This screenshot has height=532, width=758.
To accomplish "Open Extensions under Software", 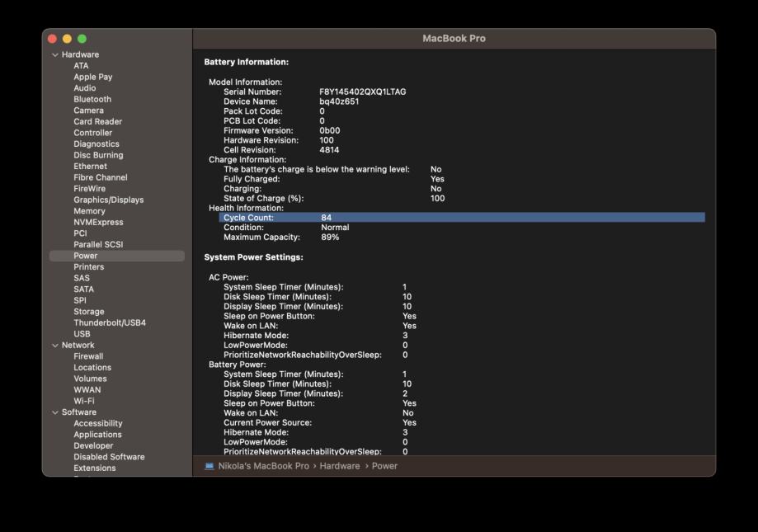I will tap(95, 468).
